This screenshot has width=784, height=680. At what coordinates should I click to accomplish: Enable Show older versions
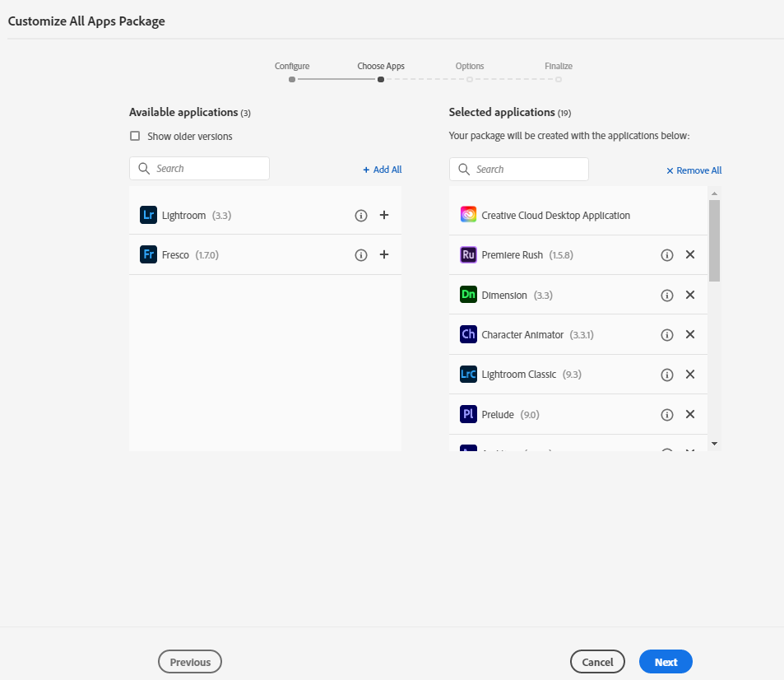click(x=135, y=135)
